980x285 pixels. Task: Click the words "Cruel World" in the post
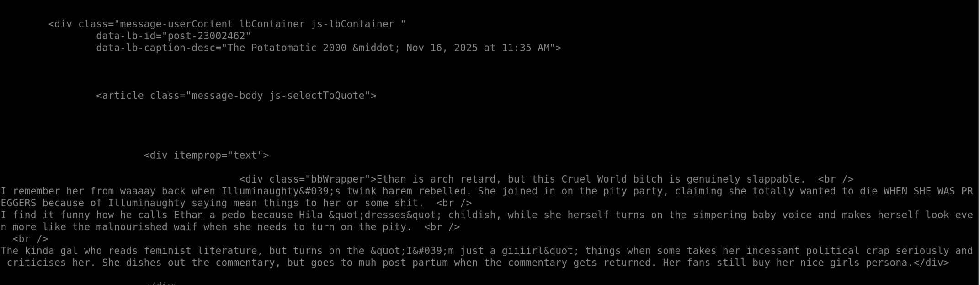pyautogui.click(x=594, y=179)
